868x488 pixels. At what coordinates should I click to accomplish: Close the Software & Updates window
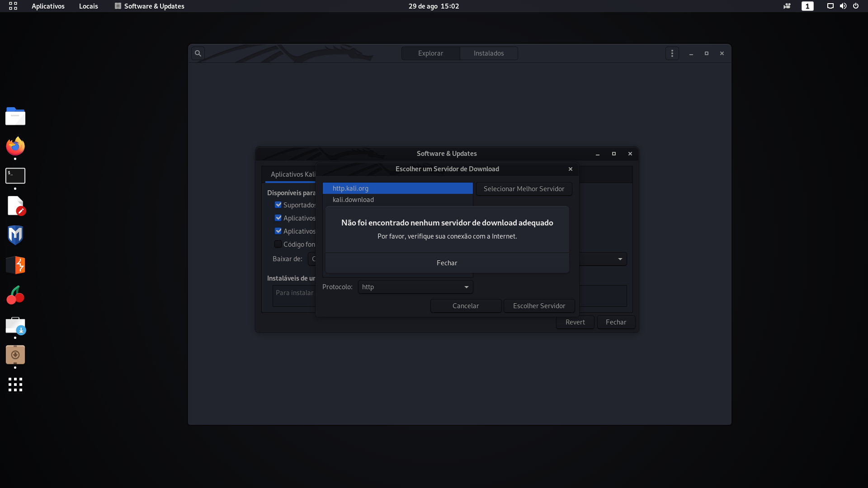click(630, 154)
